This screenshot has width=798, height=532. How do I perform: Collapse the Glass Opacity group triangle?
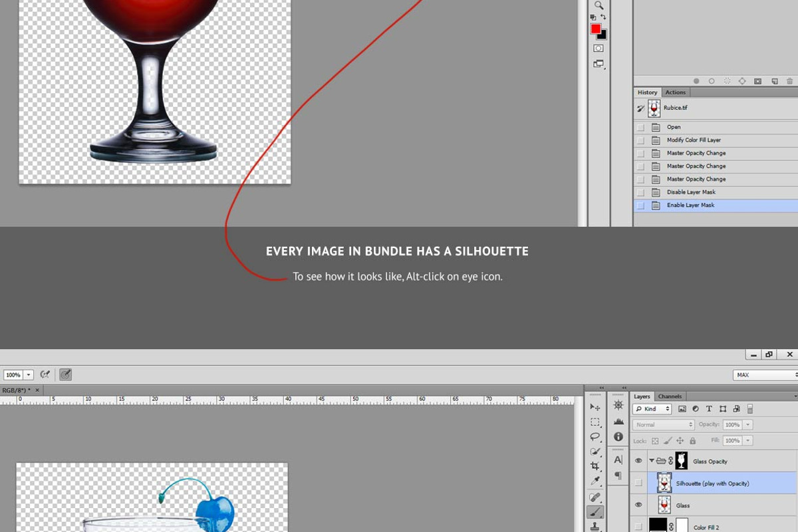click(652, 461)
